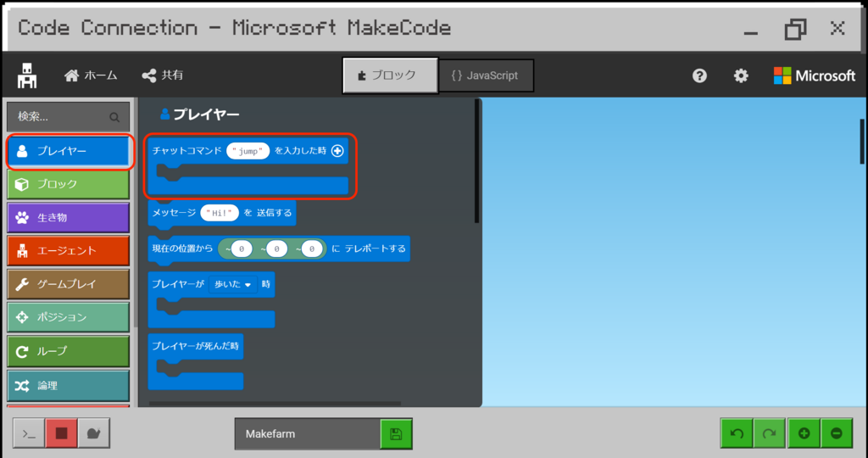Select the ゲームプレイ category
This screenshot has width=868, height=458.
[x=68, y=284]
